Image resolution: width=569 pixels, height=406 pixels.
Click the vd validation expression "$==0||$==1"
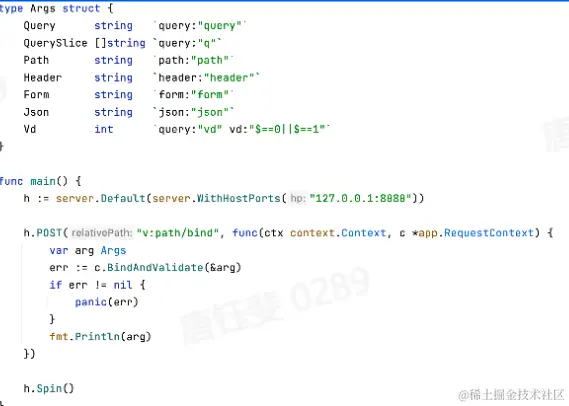(x=287, y=129)
